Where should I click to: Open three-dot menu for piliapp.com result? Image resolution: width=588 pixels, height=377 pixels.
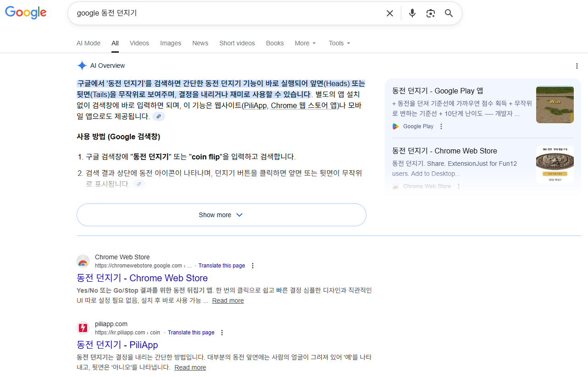tap(222, 333)
